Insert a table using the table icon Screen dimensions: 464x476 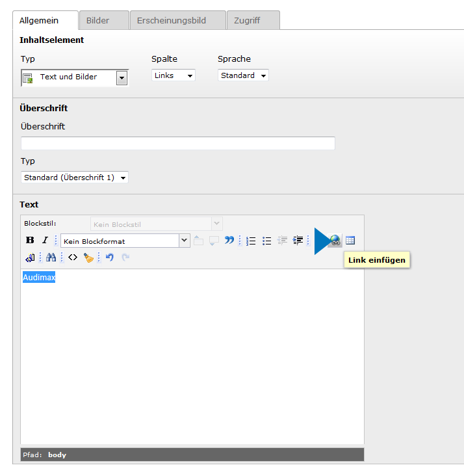point(350,241)
